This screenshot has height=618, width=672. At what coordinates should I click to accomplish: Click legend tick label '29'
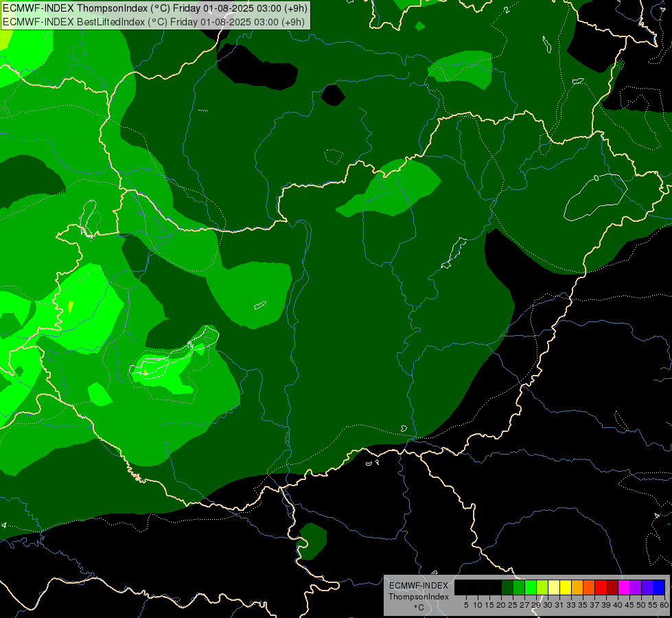tap(536, 605)
